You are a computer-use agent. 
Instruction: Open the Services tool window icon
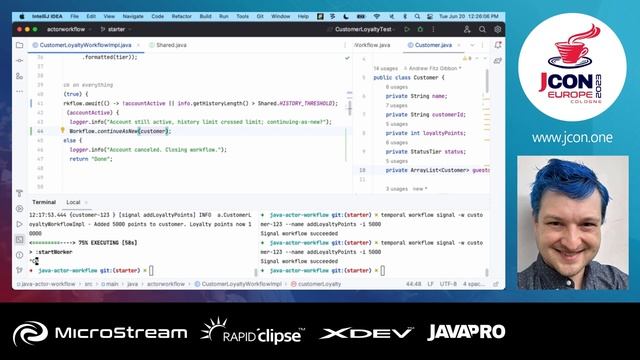pyautogui.click(x=19, y=209)
